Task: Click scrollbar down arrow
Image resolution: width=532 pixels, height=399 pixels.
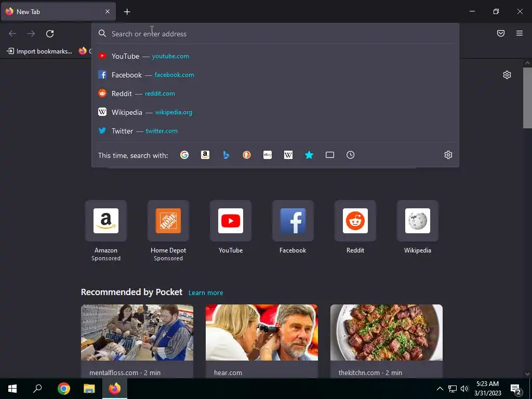Action: (527, 374)
